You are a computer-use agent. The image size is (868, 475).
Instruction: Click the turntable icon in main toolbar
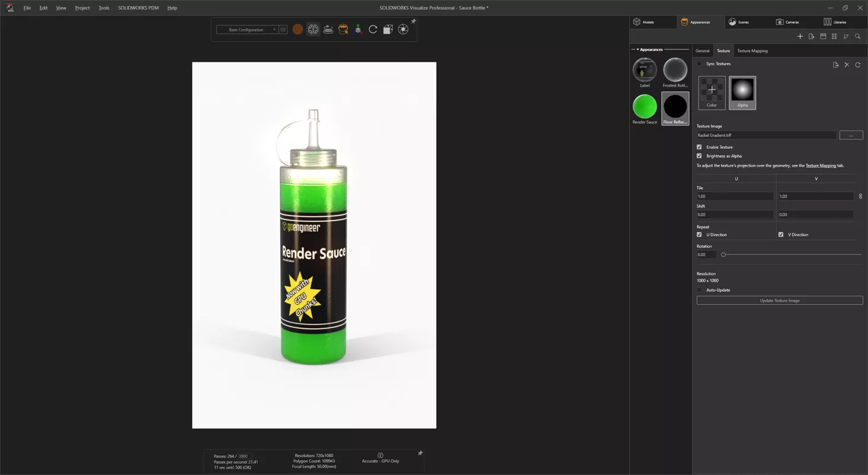tap(328, 30)
